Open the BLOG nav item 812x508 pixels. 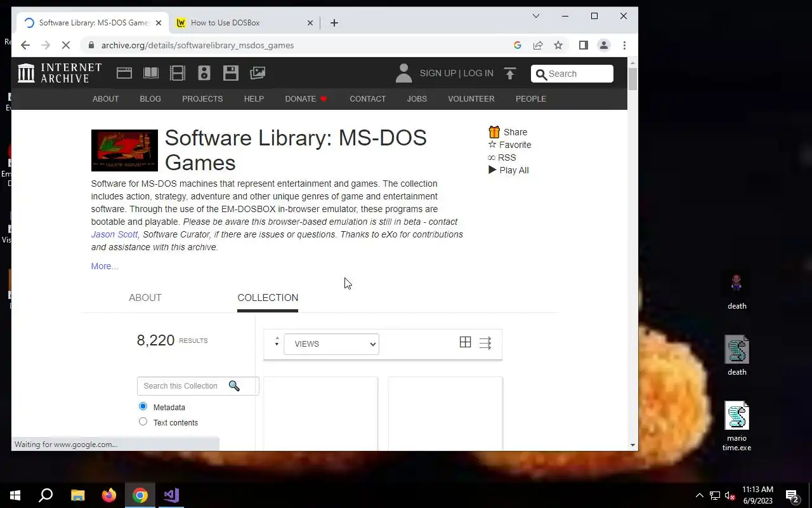(x=150, y=98)
